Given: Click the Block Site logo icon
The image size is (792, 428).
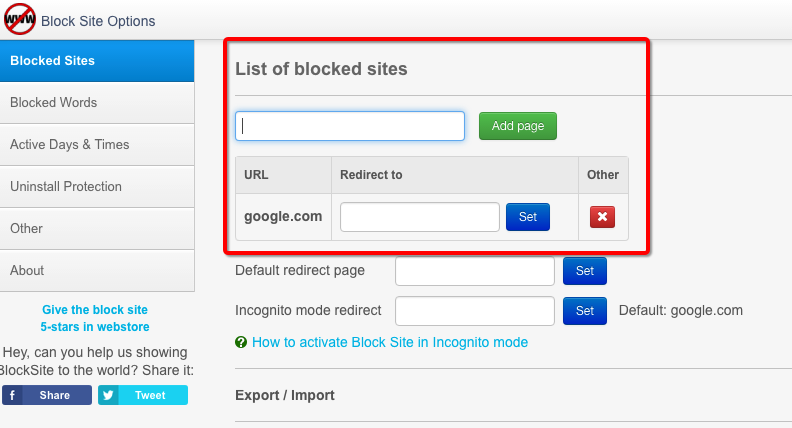Looking at the screenshot, I should point(20,19).
